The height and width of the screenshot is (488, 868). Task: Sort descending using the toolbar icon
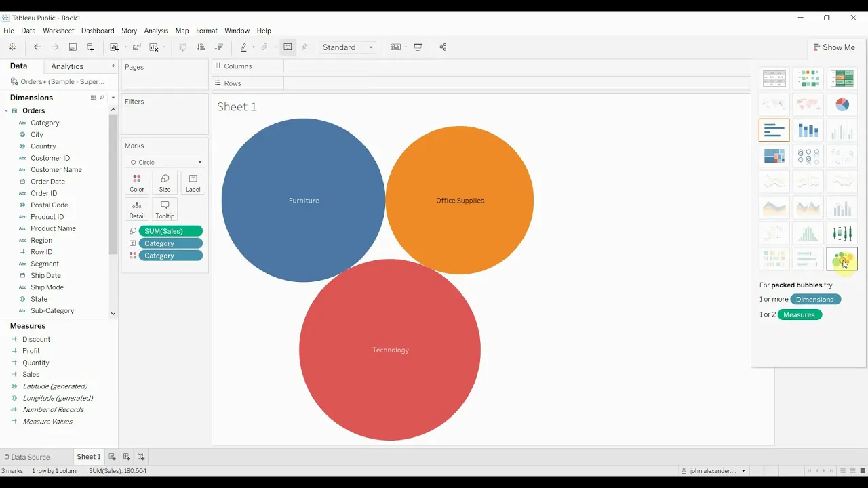coord(218,47)
